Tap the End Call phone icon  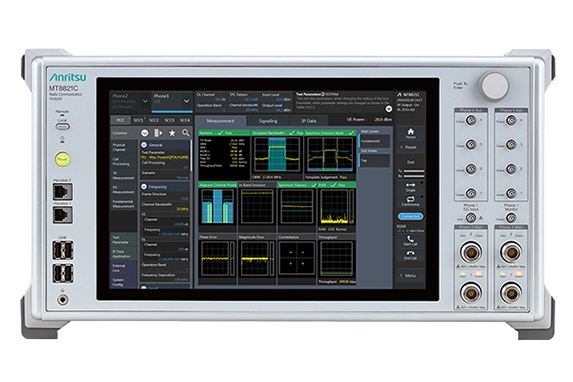(410, 255)
